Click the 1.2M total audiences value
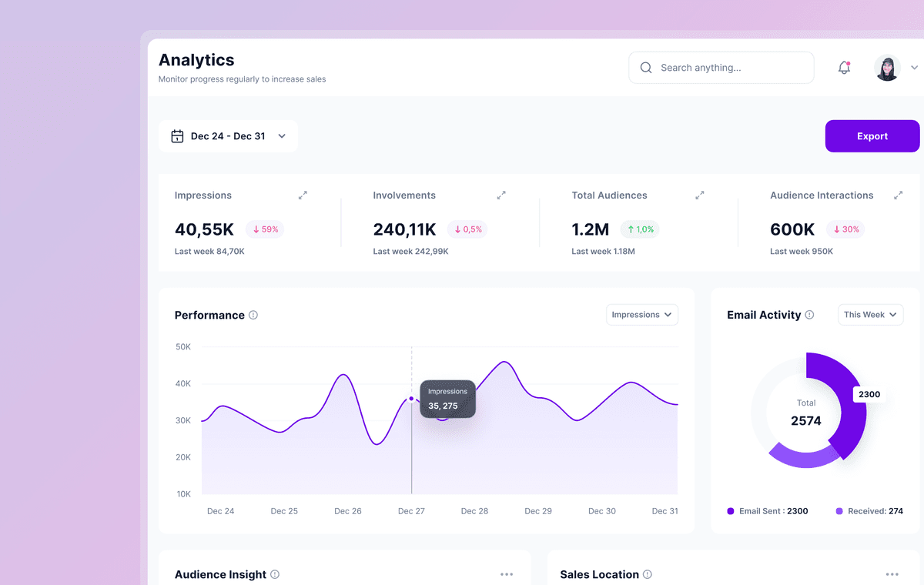This screenshot has height=585, width=924. 591,229
